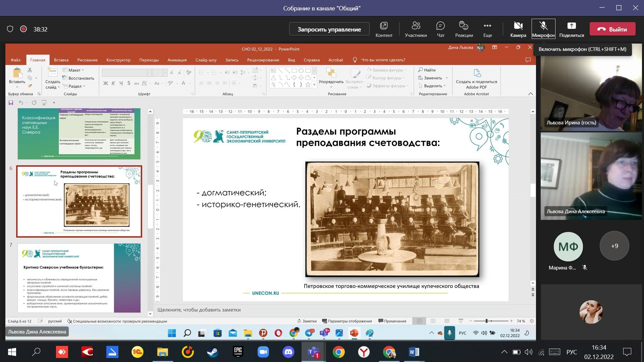Screen dimensions: 644x362
Task: Click Создать и поделиться Adobe PDF
Action: coord(476,78)
